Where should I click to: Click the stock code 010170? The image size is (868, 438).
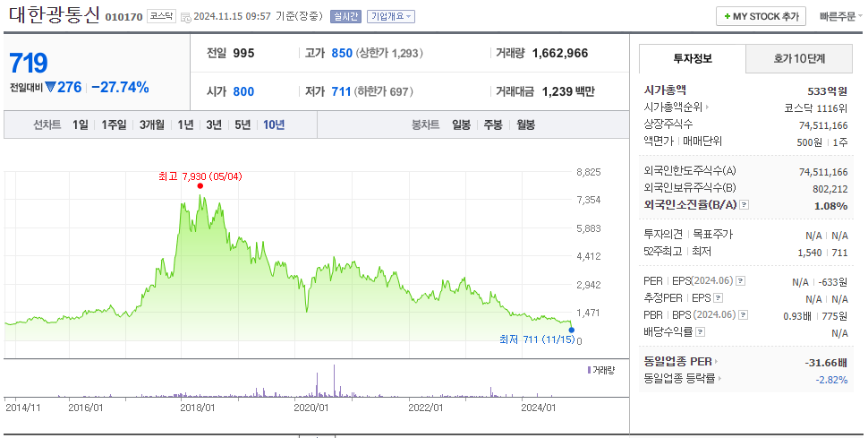pyautogui.click(x=124, y=17)
